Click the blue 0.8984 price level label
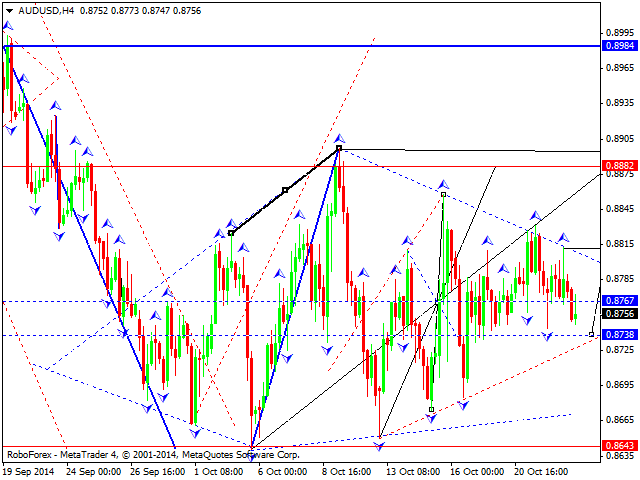The width and height of the screenshot is (640, 480). pyautogui.click(x=620, y=45)
